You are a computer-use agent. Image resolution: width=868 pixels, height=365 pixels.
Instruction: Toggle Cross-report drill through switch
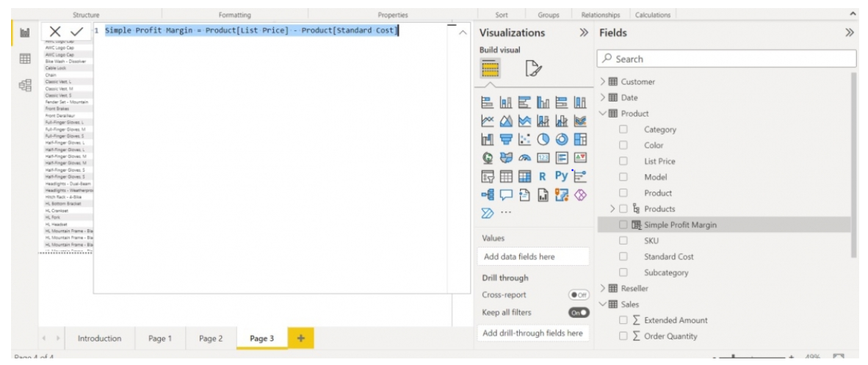pos(579,294)
